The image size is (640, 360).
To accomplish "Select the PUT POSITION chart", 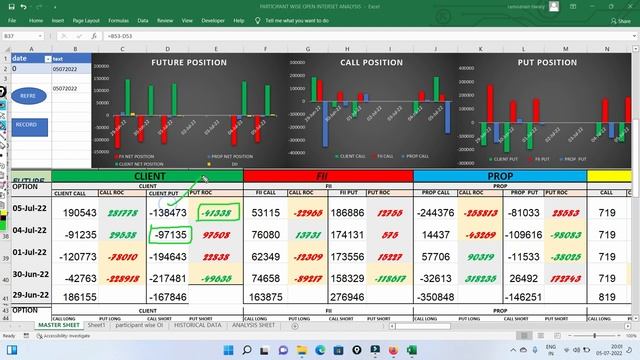I will [544, 110].
